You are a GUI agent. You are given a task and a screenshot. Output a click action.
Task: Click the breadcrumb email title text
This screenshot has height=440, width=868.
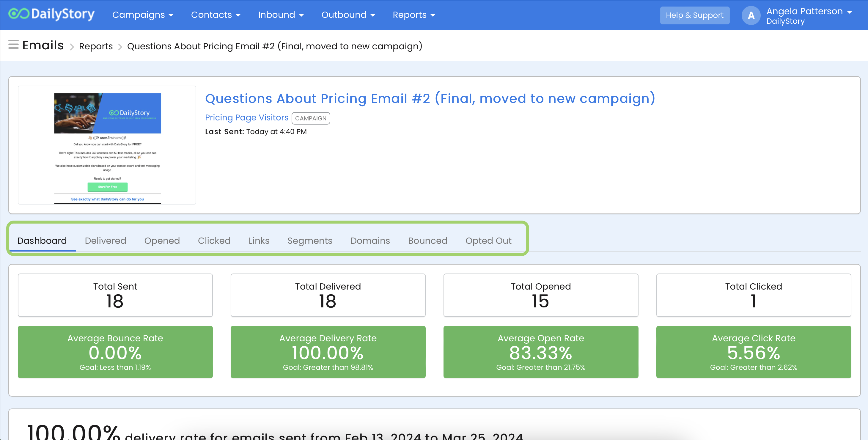point(275,46)
